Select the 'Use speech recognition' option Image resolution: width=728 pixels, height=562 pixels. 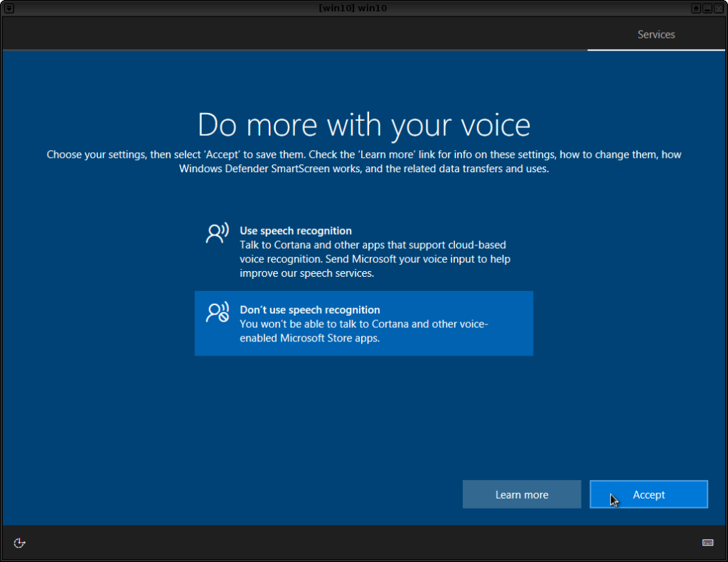363,252
